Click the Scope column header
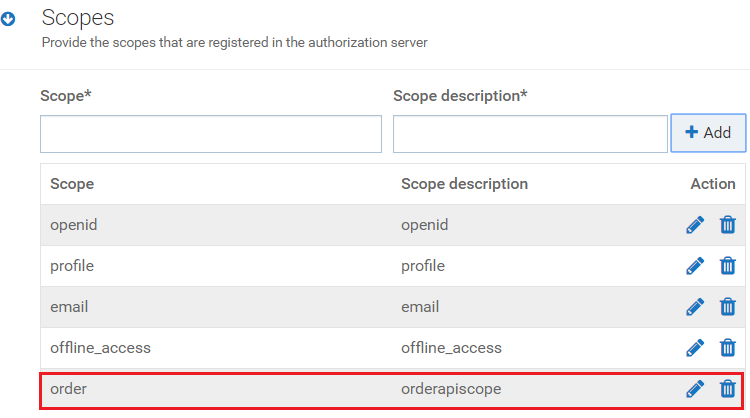The image size is (750, 418). pos(72,184)
